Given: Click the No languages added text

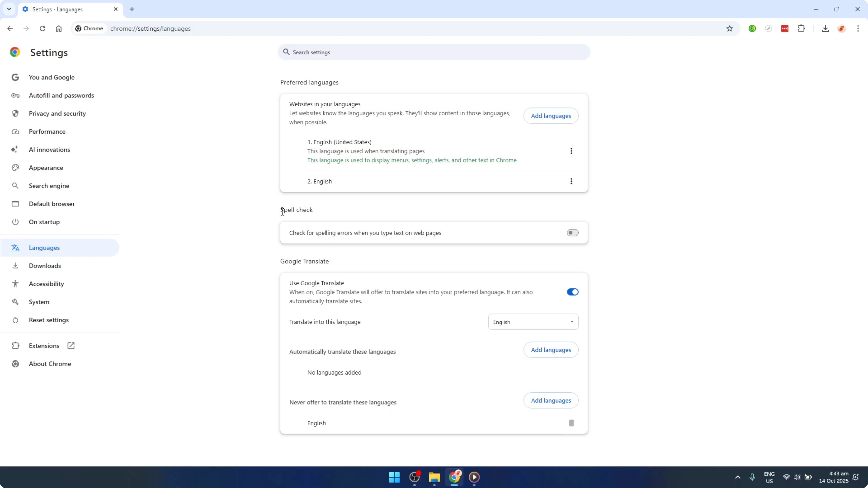Looking at the screenshot, I should coord(334,372).
